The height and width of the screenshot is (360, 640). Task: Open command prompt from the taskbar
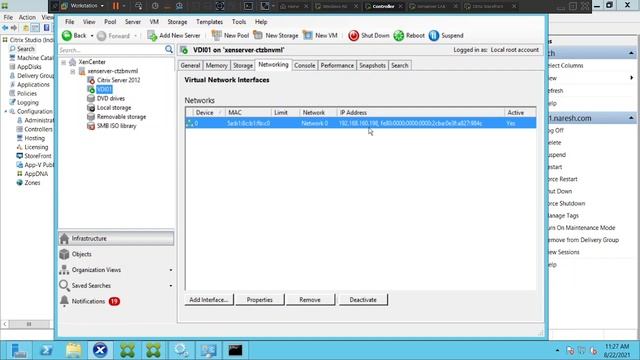pos(235,350)
